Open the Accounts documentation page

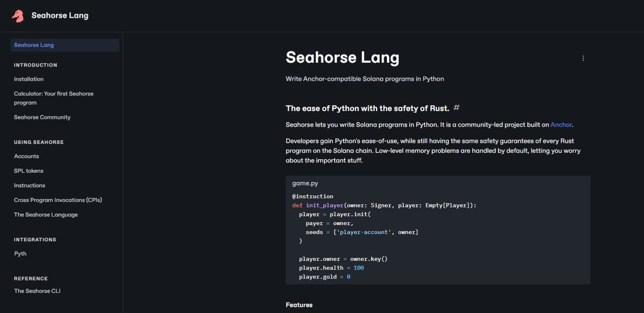[x=26, y=156]
